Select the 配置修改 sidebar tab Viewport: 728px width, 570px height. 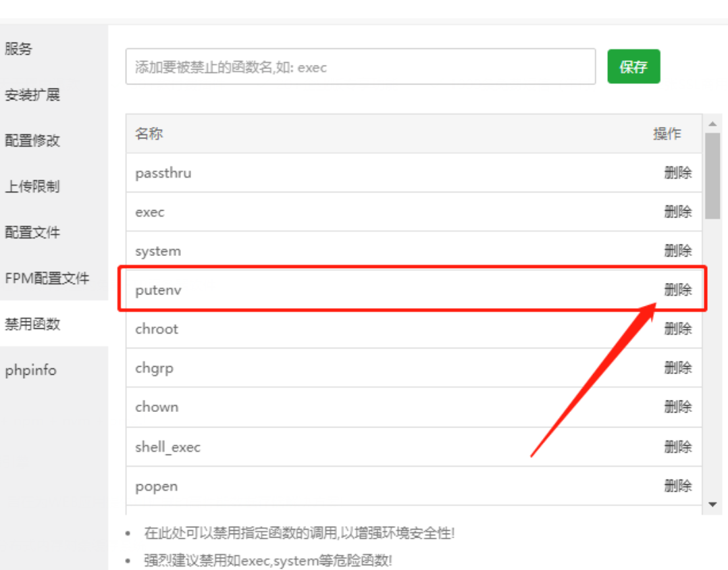coord(32,140)
